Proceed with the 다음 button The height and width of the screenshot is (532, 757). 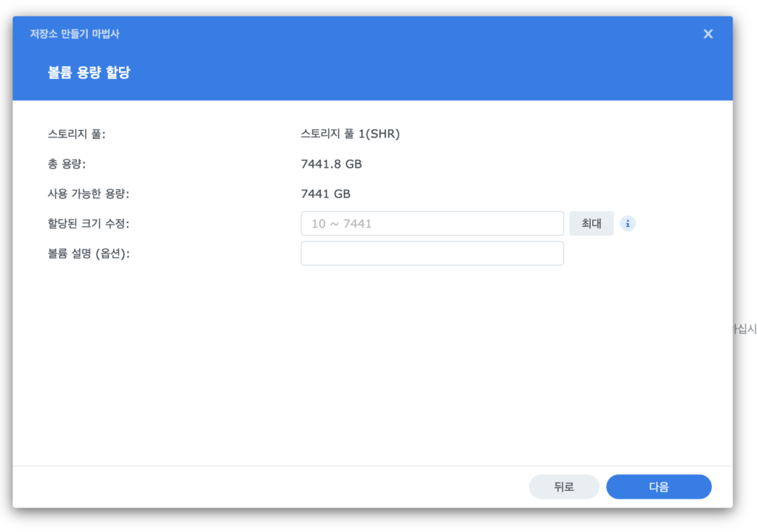click(659, 487)
